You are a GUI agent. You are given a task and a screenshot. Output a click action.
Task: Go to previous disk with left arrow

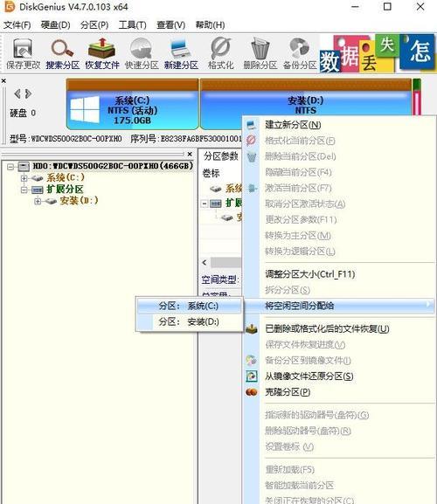tap(17, 93)
